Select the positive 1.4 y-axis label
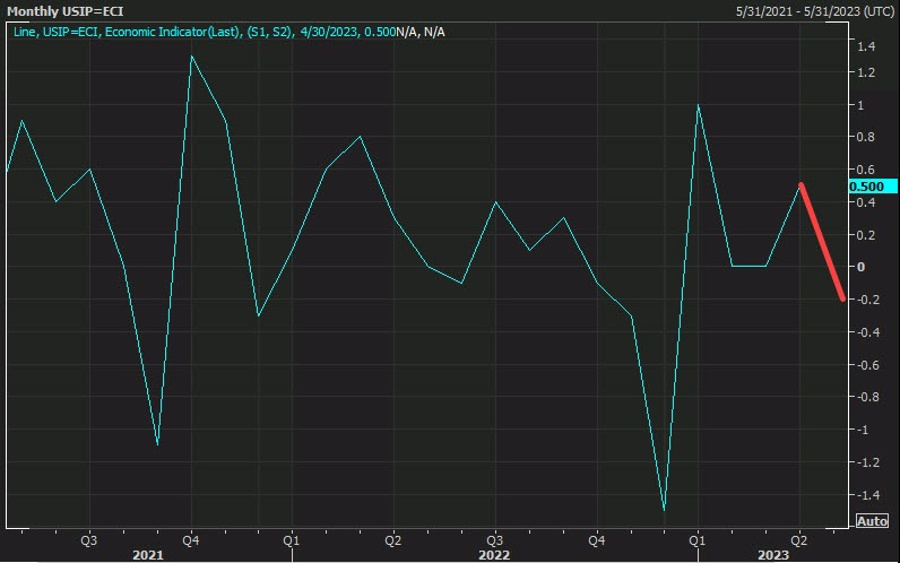This screenshot has height=563, width=900. [x=865, y=46]
